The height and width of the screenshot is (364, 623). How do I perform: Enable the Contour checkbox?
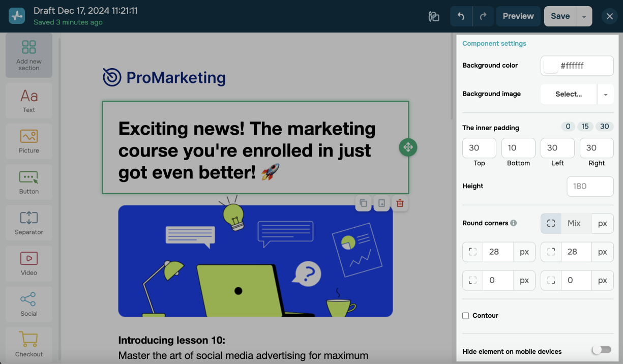click(x=465, y=316)
